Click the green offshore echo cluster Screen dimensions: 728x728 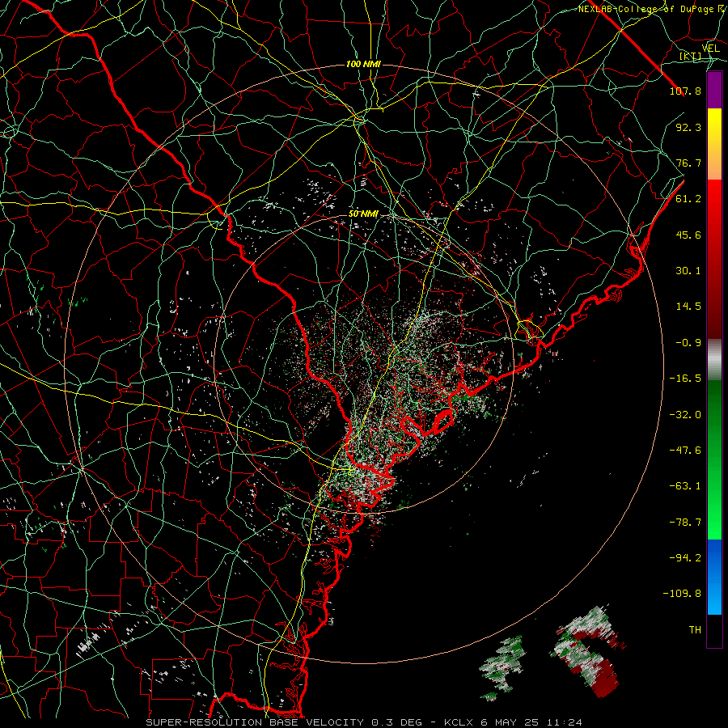click(x=503, y=667)
